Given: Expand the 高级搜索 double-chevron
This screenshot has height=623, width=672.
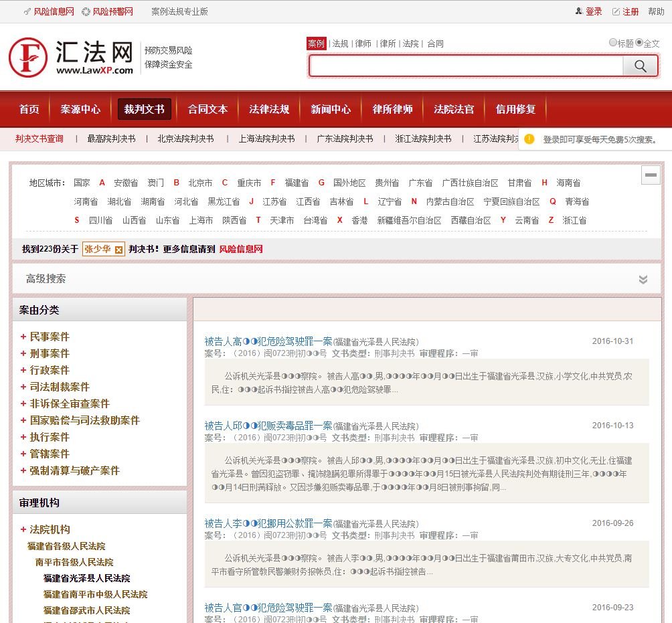Looking at the screenshot, I should (x=643, y=279).
